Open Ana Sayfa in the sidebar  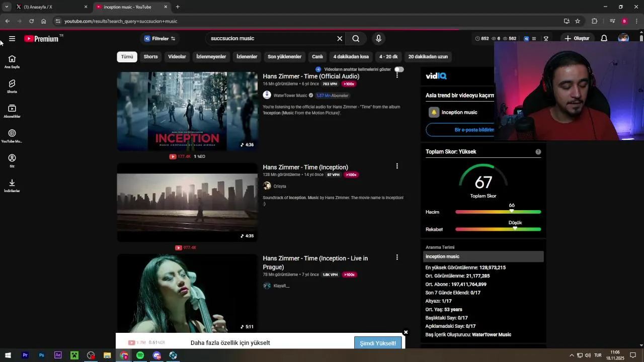pyautogui.click(x=12, y=62)
